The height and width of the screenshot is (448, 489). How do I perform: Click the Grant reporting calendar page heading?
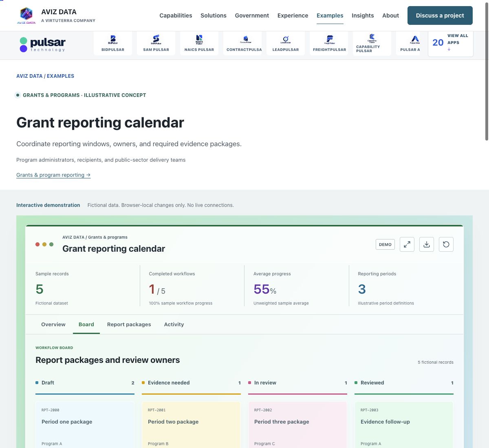click(x=100, y=123)
